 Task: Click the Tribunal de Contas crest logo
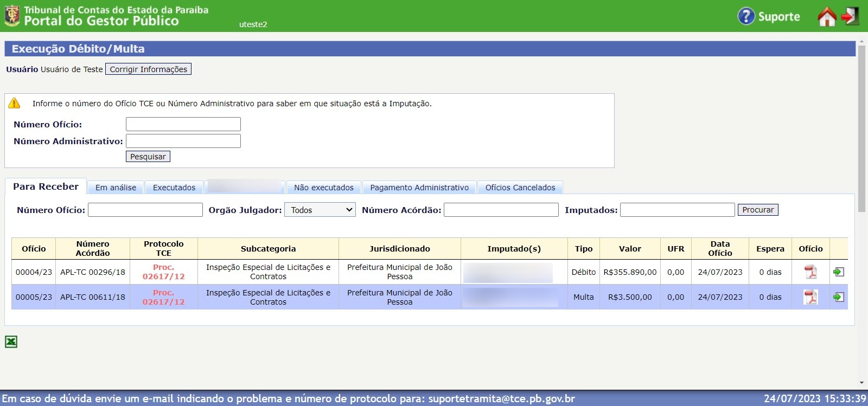(12, 15)
